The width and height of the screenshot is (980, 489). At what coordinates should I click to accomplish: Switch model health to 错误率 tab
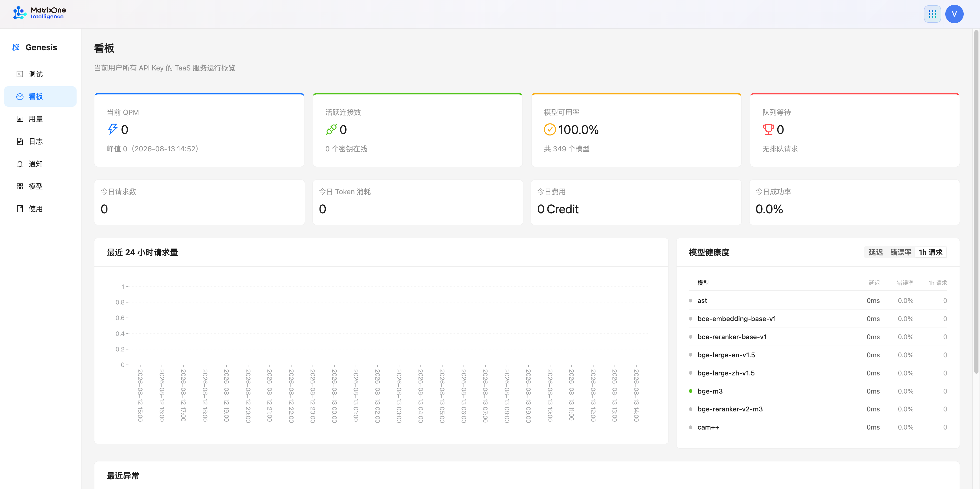pos(900,252)
